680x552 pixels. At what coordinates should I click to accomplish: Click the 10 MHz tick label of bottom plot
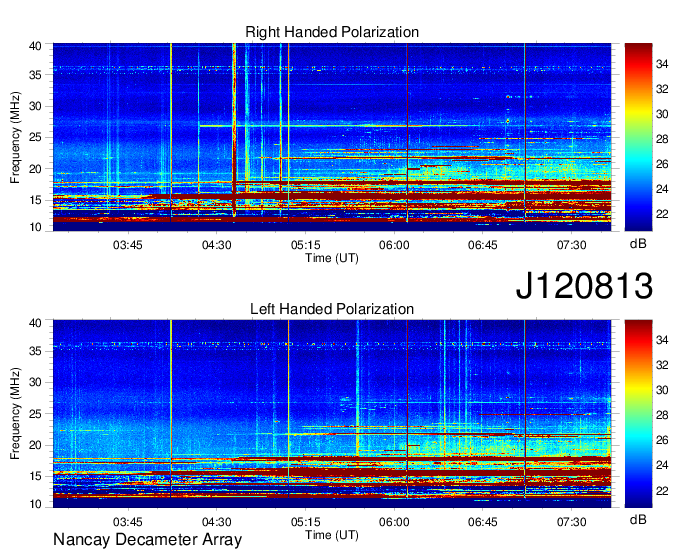pyautogui.click(x=35, y=504)
